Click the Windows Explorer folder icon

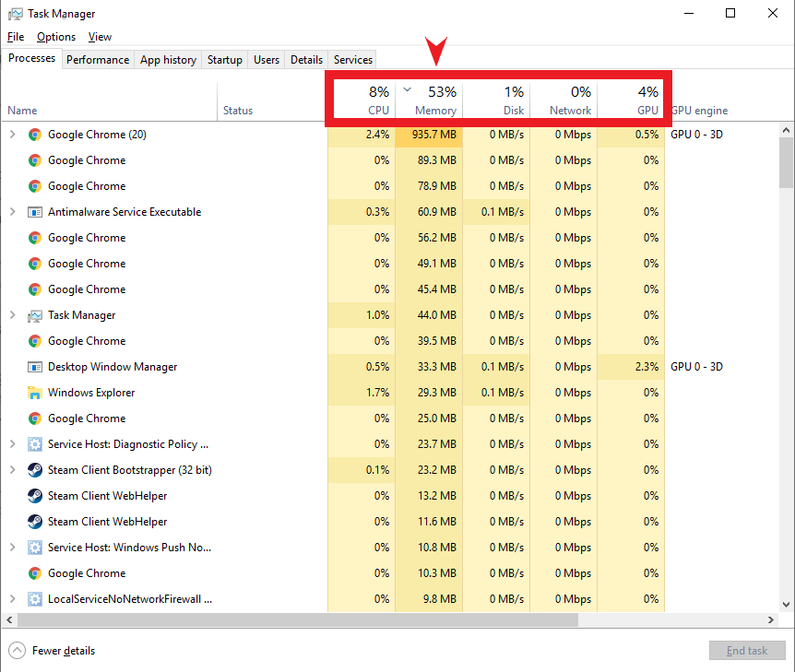34,393
